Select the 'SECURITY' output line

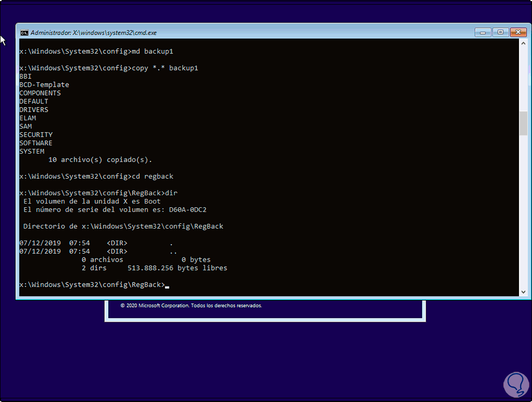[36, 135]
